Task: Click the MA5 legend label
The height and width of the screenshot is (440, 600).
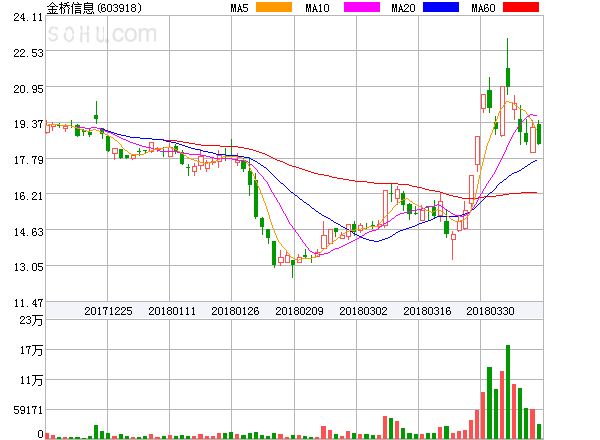Action: pos(239,8)
